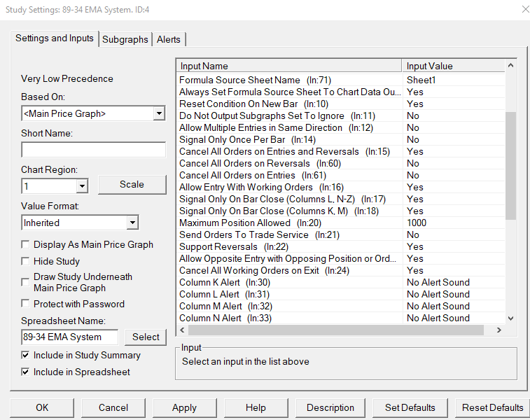This screenshot has width=530, height=420.
Task: Enable Display As Main Price Graph
Action: point(26,245)
